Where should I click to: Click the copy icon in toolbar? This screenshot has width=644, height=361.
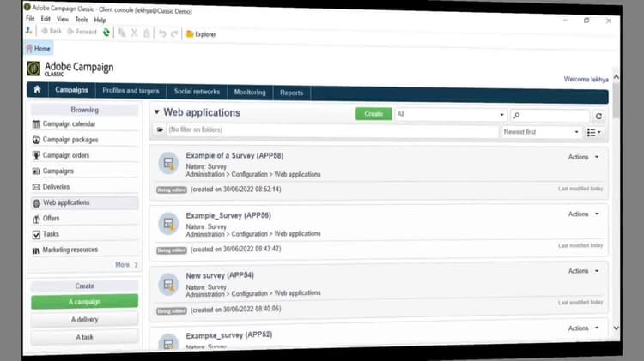tap(122, 33)
